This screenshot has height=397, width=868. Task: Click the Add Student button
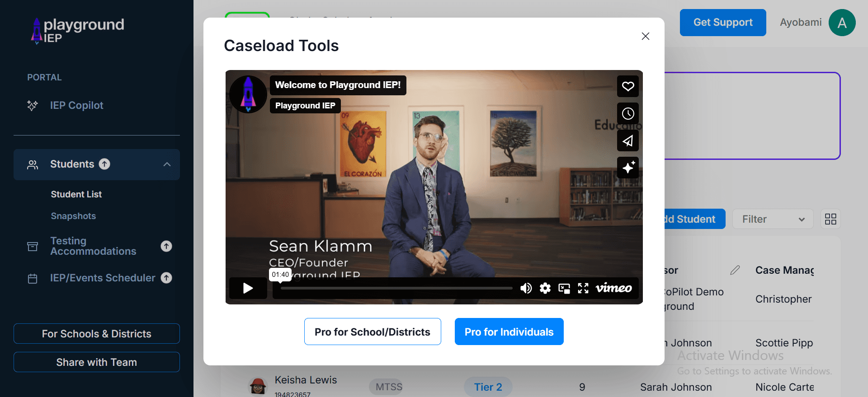click(x=695, y=219)
